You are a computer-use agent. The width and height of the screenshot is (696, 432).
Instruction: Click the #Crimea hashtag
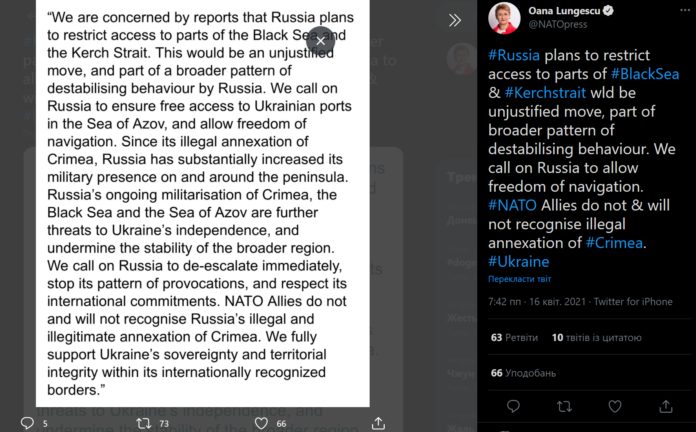[614, 243]
